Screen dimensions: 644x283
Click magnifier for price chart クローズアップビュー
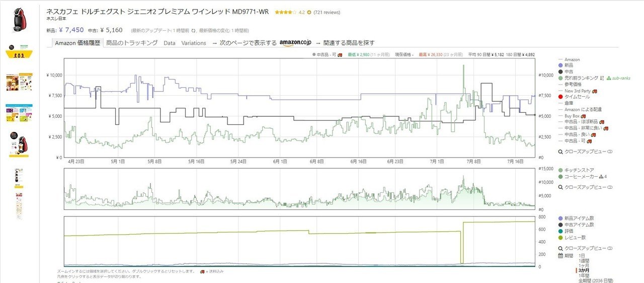(x=560, y=152)
